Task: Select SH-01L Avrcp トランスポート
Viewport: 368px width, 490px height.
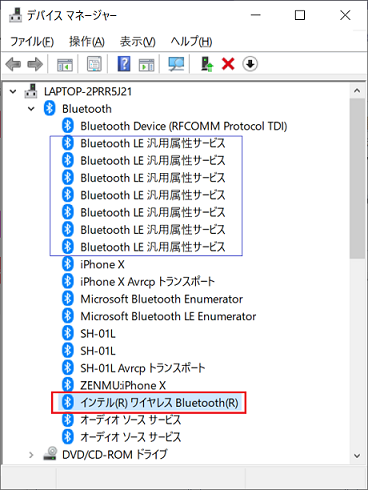Action: pyautogui.click(x=143, y=368)
